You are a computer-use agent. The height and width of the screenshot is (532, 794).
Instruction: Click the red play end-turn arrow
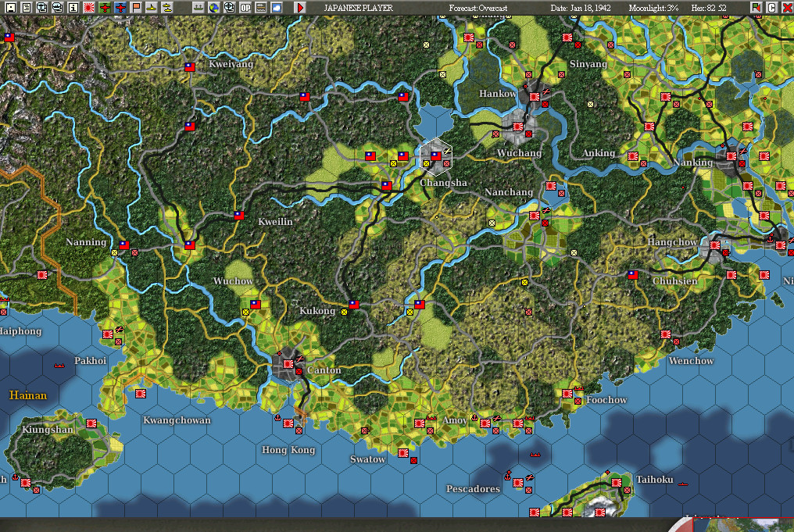point(300,8)
